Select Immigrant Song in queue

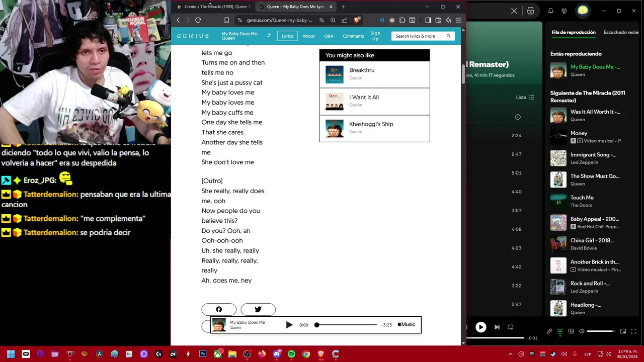(593, 158)
